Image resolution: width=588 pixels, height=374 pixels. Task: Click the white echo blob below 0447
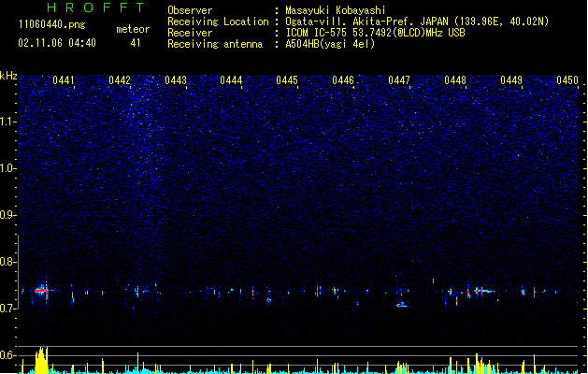[x=402, y=305]
